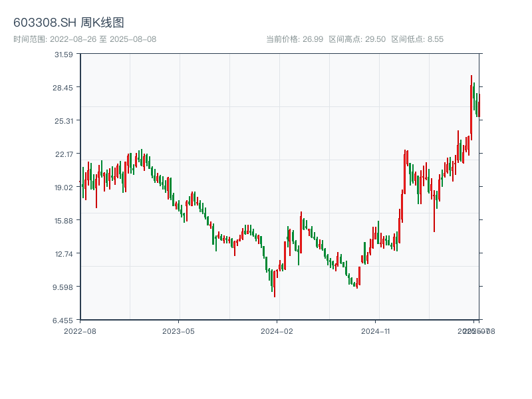Click the 区间高点 29.50 label
The width and height of the screenshot is (532, 399).
[357, 39]
